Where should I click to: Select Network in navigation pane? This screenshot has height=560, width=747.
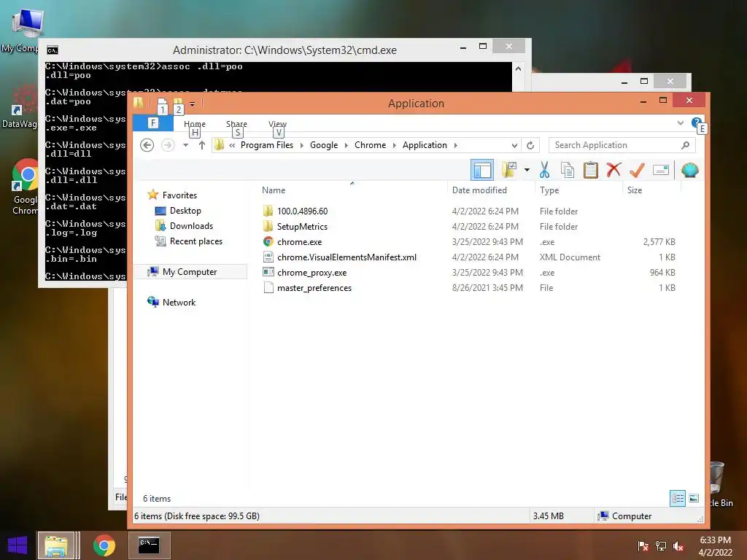[x=179, y=302]
